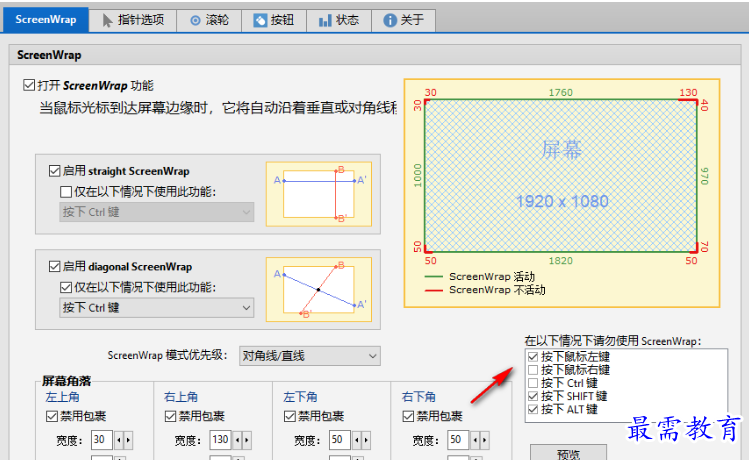Click the pointer arrow icon on 指针选项 tab
749x460 pixels.
107,20
